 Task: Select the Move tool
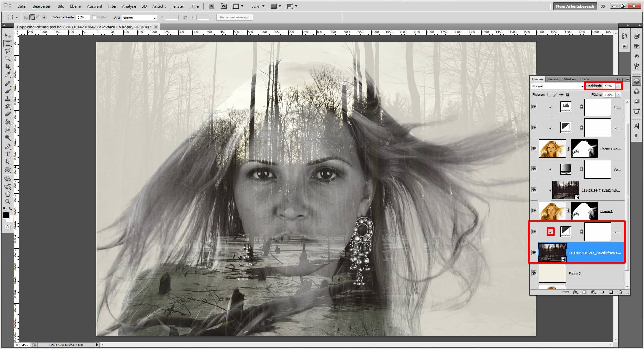7,36
